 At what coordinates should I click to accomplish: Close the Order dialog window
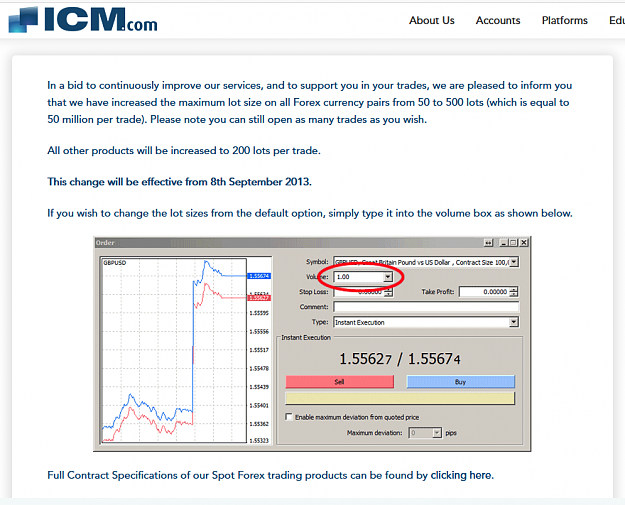coord(524,242)
